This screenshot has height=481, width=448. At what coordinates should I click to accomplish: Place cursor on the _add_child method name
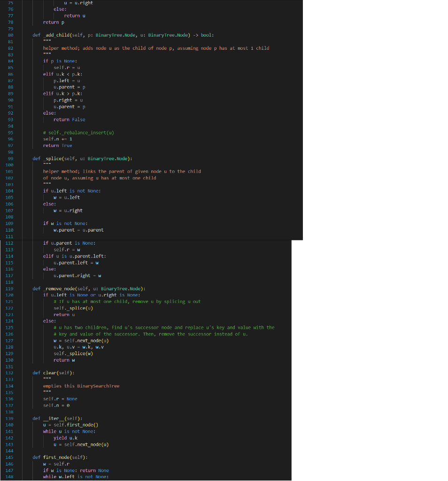point(57,35)
